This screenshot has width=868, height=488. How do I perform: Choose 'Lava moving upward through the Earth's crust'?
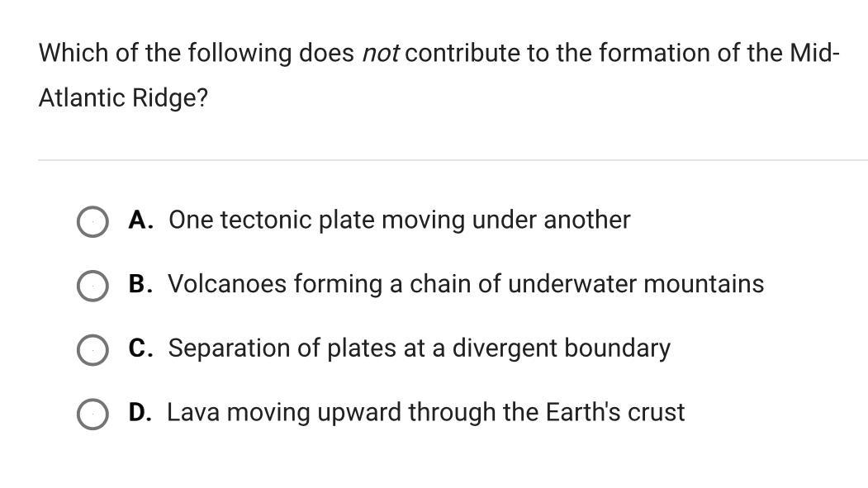click(x=425, y=413)
